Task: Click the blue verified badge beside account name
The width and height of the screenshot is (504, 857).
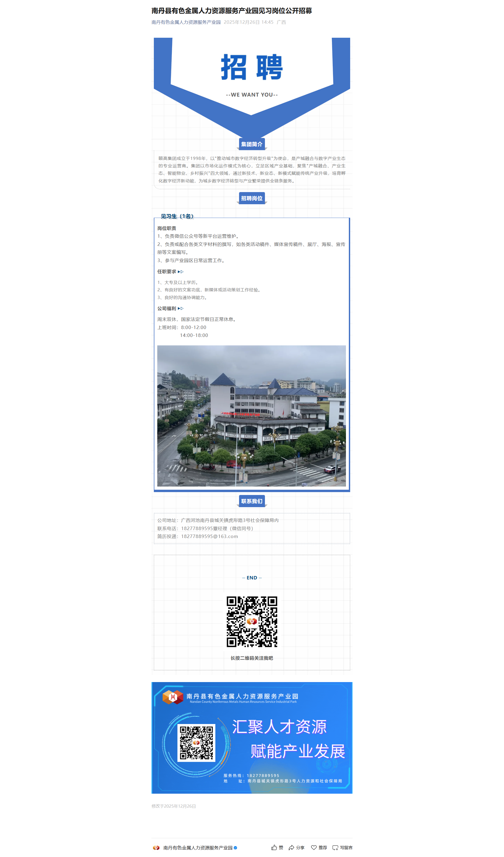Action: coord(235,847)
